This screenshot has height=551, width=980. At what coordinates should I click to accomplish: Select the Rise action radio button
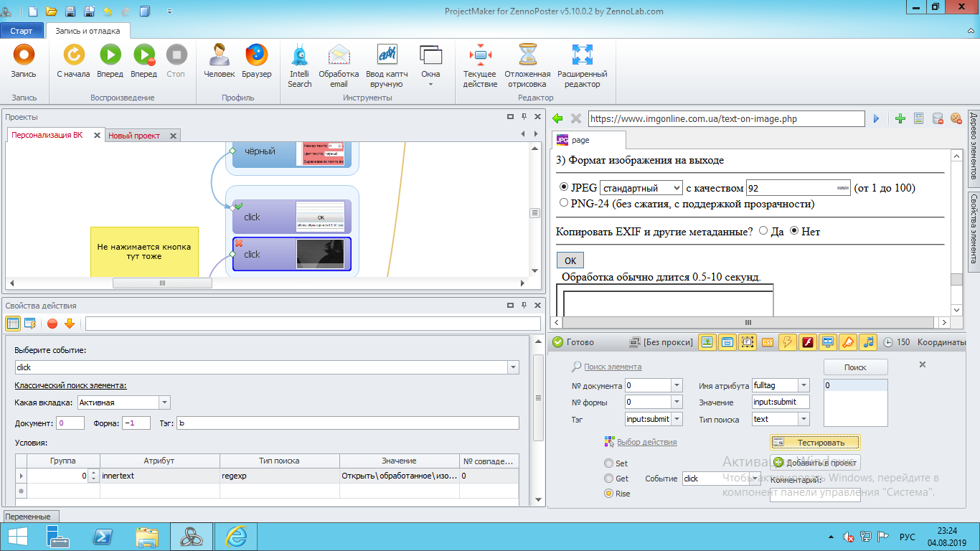pos(609,494)
